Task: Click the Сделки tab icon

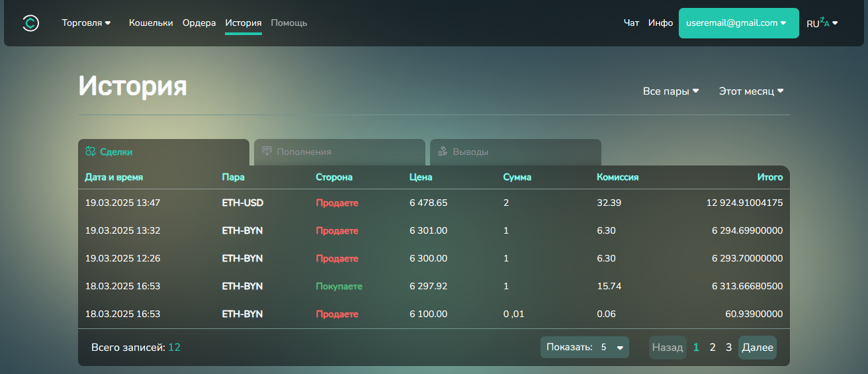Action: [91, 152]
